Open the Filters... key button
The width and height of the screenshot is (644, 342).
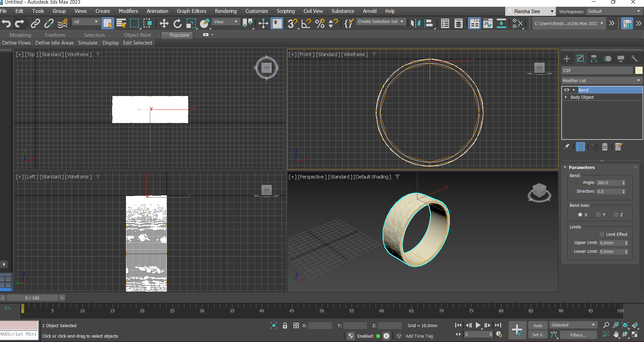point(578,335)
